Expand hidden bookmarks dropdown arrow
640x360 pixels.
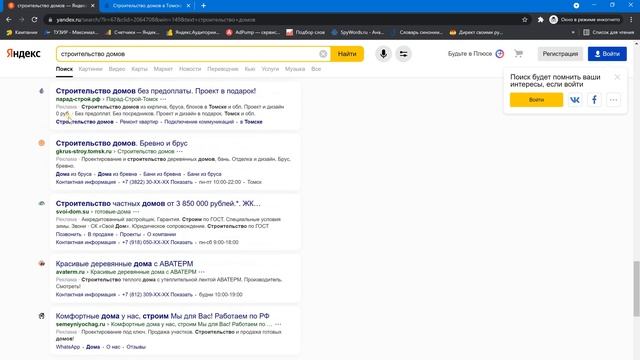point(573,32)
